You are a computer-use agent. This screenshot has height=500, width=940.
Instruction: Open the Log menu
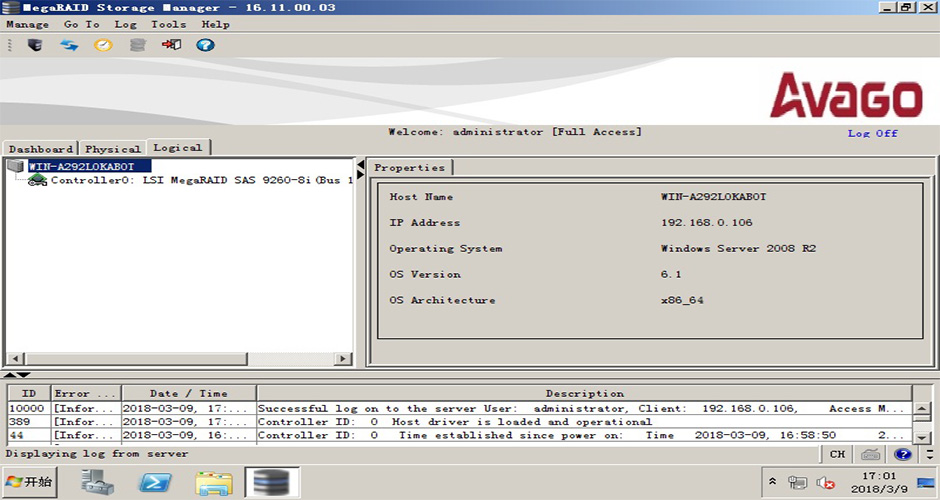[x=125, y=25]
